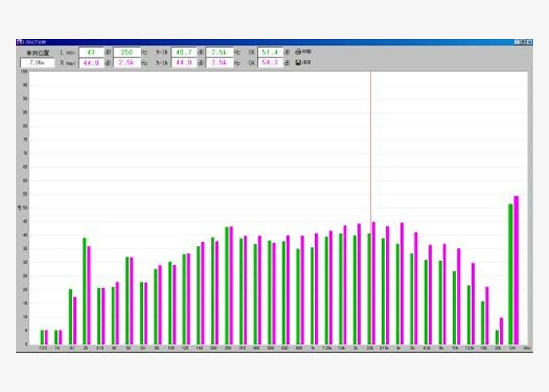Click the print icon in the toolbar
Image resolution: width=549 pixels, height=392 pixels.
pyautogui.click(x=298, y=52)
